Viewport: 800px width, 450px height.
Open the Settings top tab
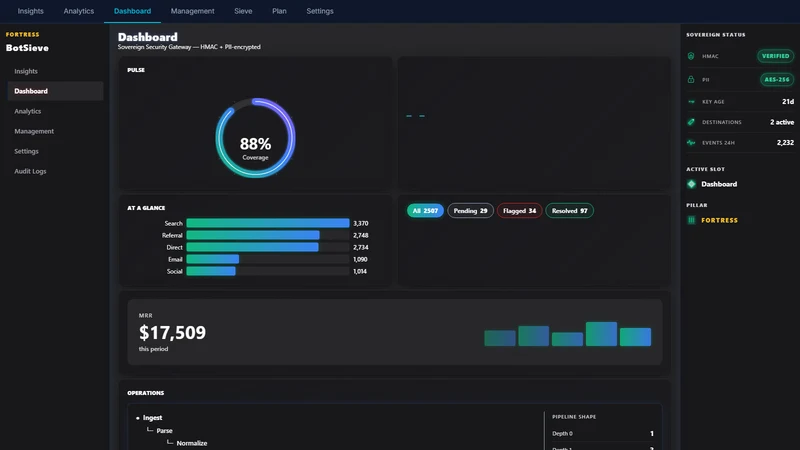point(320,11)
